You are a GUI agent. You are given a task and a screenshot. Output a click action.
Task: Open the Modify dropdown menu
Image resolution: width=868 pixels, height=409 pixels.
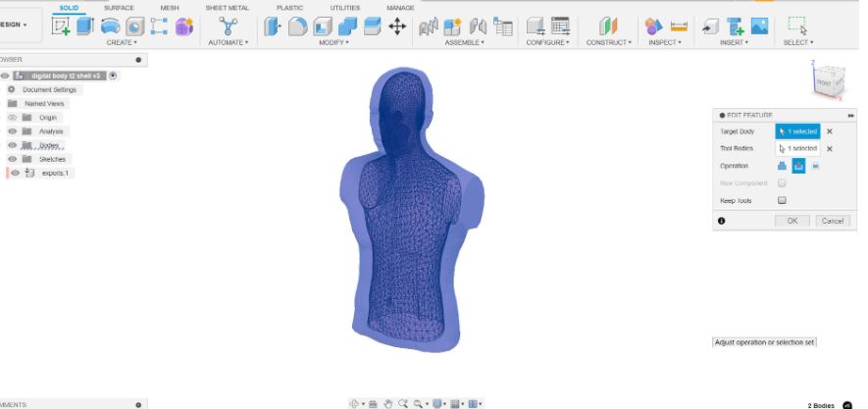(x=333, y=43)
